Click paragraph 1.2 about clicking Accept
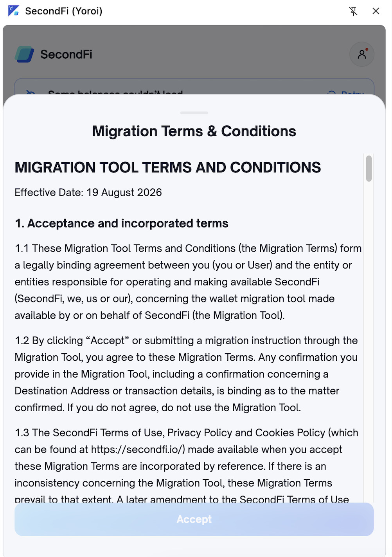The image size is (392, 557). [x=186, y=374]
